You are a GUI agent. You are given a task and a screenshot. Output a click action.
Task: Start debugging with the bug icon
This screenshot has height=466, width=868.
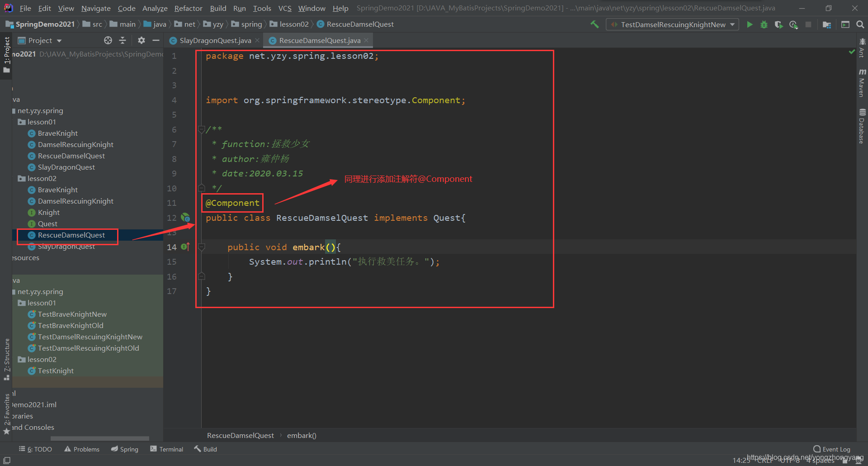[764, 24]
